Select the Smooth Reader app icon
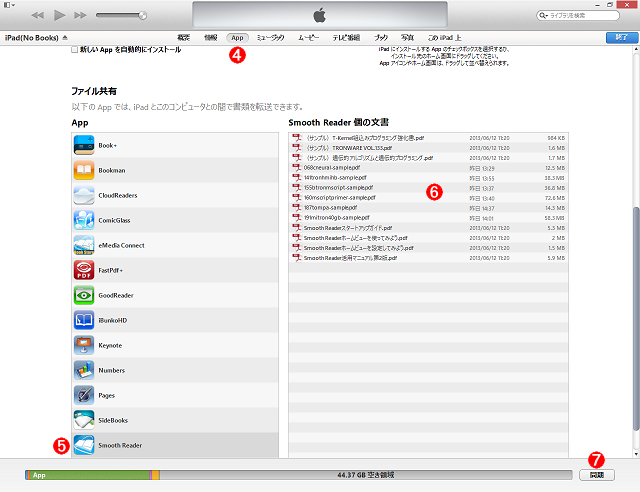 pyautogui.click(x=84, y=445)
